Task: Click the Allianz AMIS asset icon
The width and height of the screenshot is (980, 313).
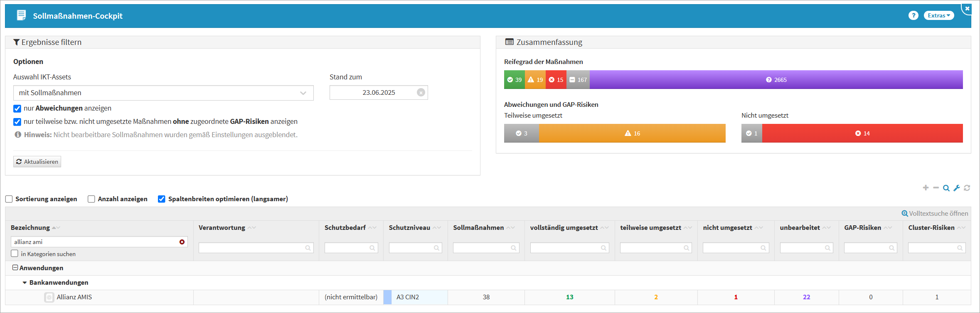Action: [49, 297]
